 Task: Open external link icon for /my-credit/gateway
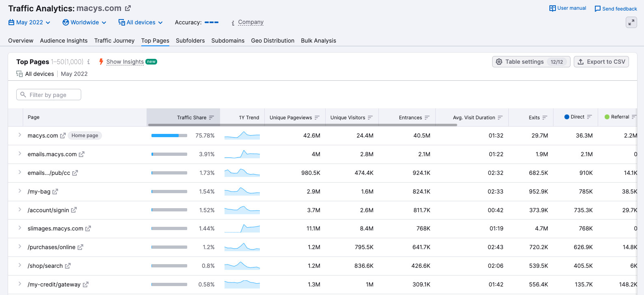[x=86, y=284]
